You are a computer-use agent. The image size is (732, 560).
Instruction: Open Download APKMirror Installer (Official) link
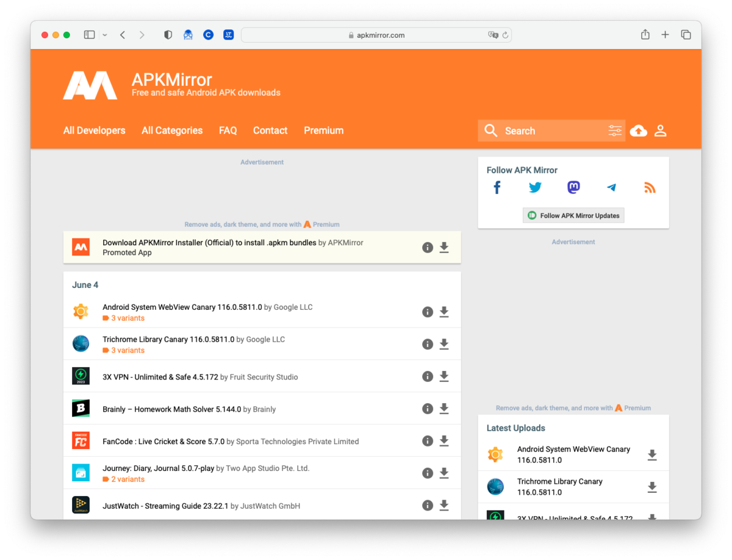[x=209, y=243]
